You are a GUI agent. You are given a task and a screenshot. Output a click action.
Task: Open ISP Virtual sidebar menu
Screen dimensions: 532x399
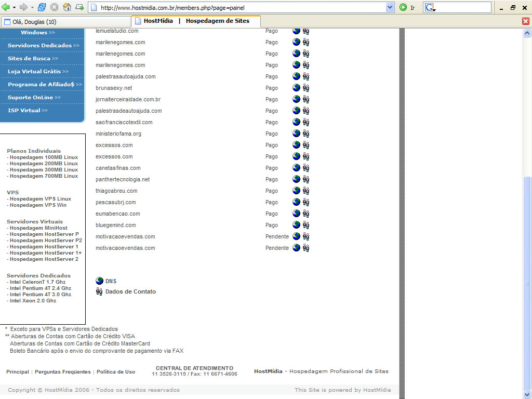click(x=28, y=110)
